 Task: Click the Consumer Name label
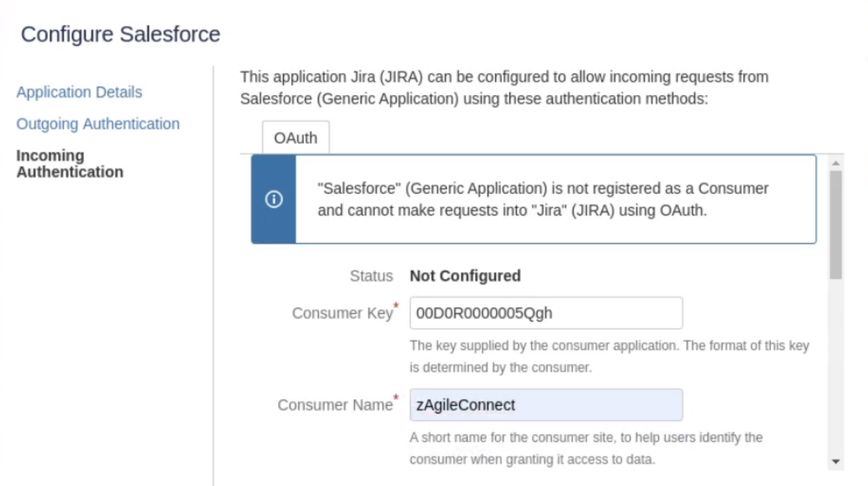tap(335, 405)
